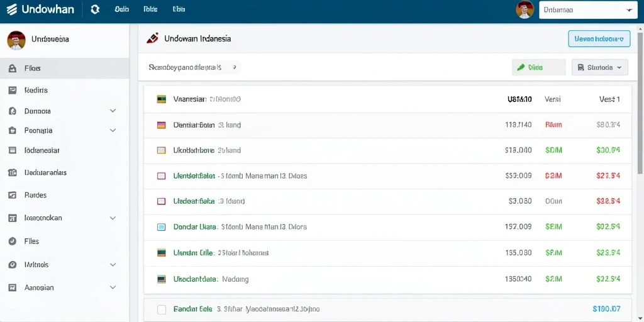Image resolution: width=644 pixels, height=322 pixels.
Task: Click the Rardes sidebar icon
Action: tap(13, 195)
